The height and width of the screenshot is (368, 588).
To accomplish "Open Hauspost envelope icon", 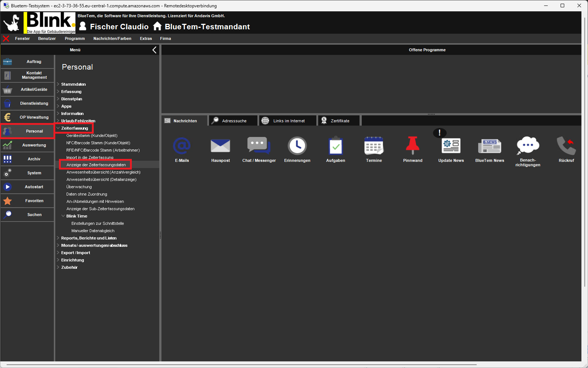I will [220, 146].
